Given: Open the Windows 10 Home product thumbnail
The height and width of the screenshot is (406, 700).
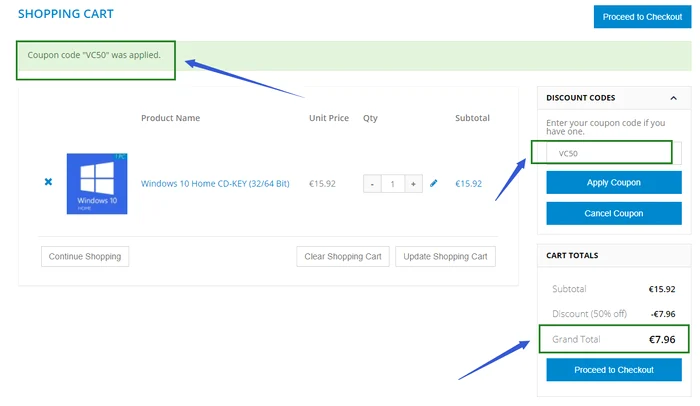Looking at the screenshot, I should 97,183.
